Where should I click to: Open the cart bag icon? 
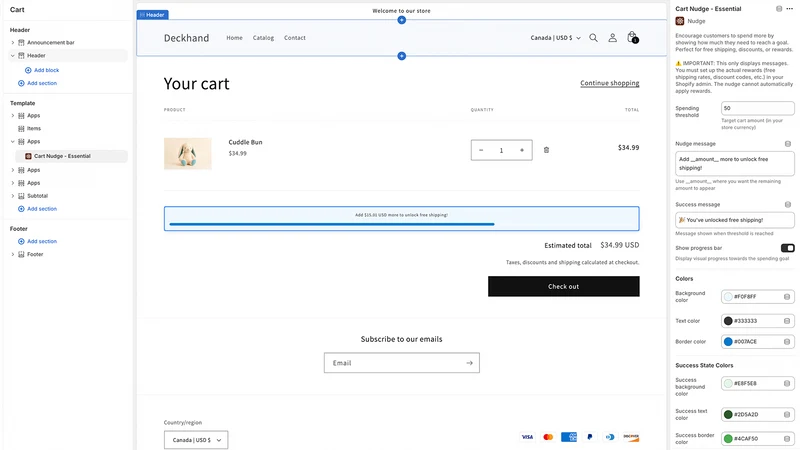[x=632, y=37]
